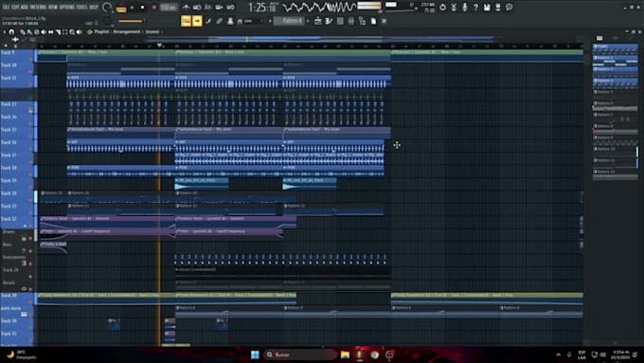Toggle the recording countdown icon
Image resolution: width=644 pixels, height=363 pixels.
(x=208, y=8)
